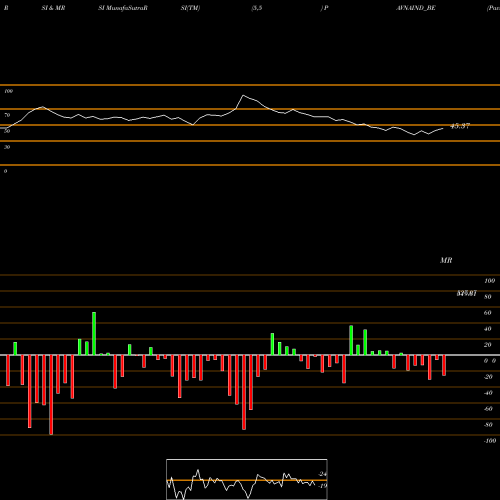The height and width of the screenshot is (500, 500).
Task: Click the 'SI(TM)' header label
Action: point(190,8)
